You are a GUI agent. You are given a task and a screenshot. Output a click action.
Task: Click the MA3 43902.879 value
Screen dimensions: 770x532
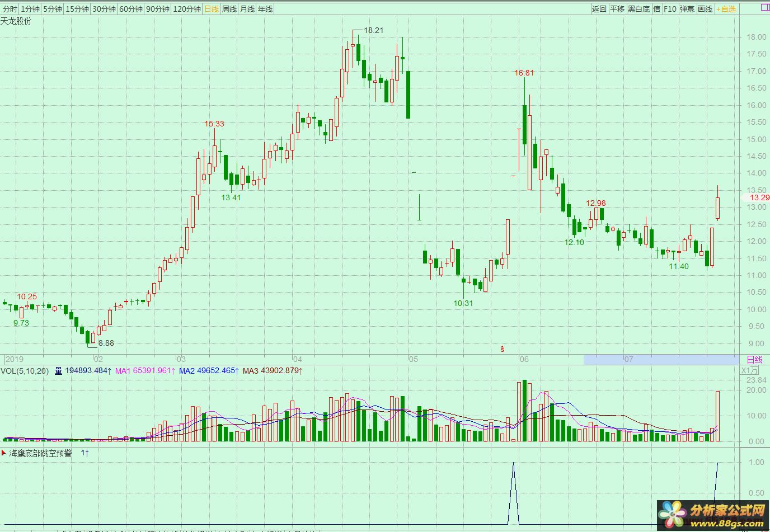(x=273, y=370)
